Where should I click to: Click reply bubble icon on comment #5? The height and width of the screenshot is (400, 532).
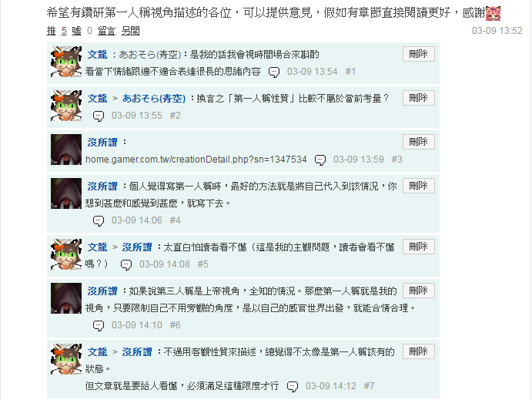point(126,265)
